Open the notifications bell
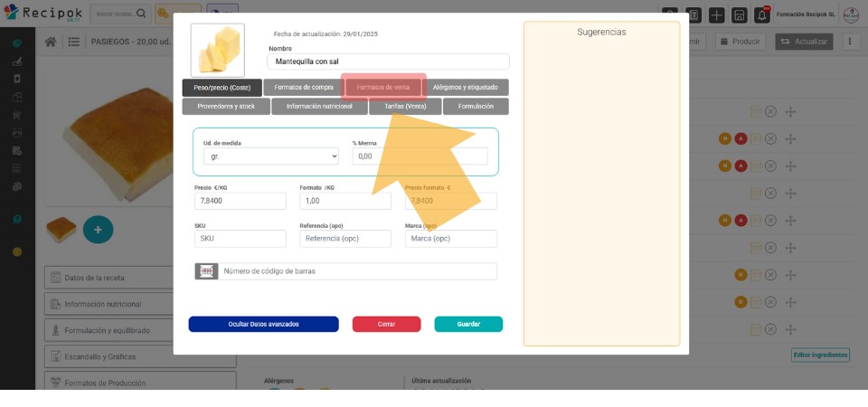This screenshot has height=407, width=868. (761, 14)
